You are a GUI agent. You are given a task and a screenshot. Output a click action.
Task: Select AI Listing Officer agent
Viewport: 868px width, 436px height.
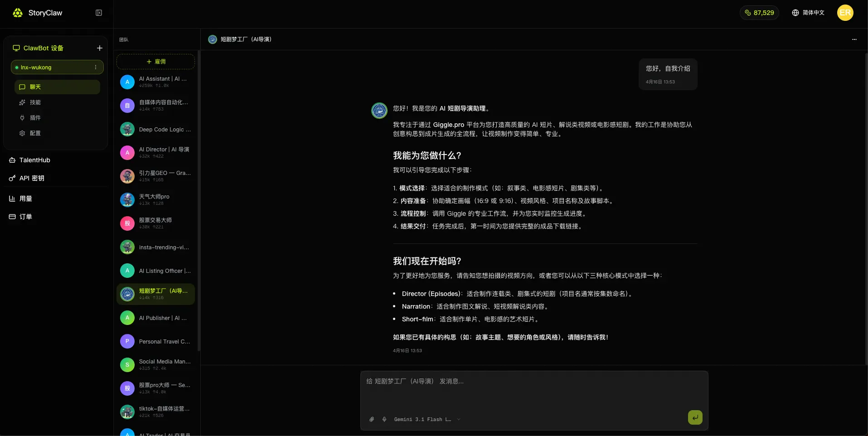click(x=156, y=271)
